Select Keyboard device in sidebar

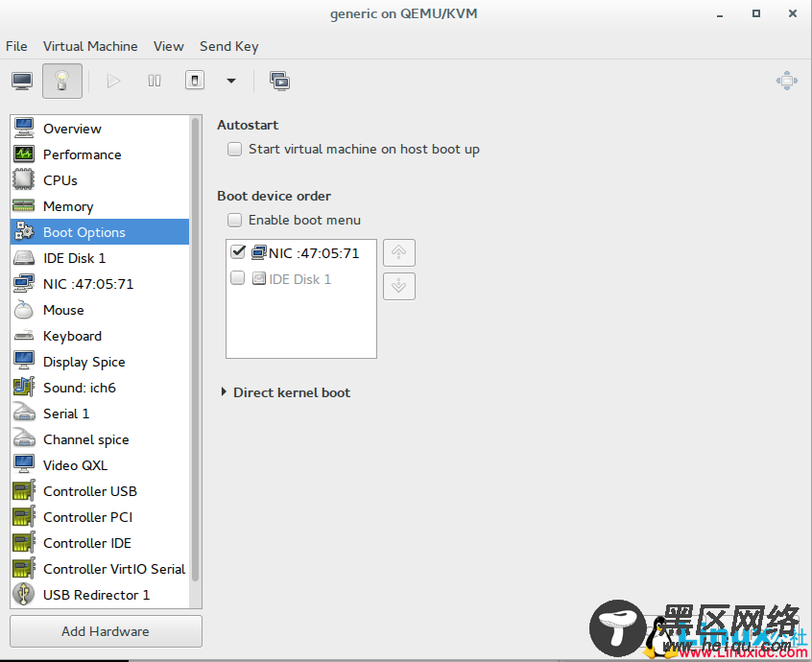100,336
